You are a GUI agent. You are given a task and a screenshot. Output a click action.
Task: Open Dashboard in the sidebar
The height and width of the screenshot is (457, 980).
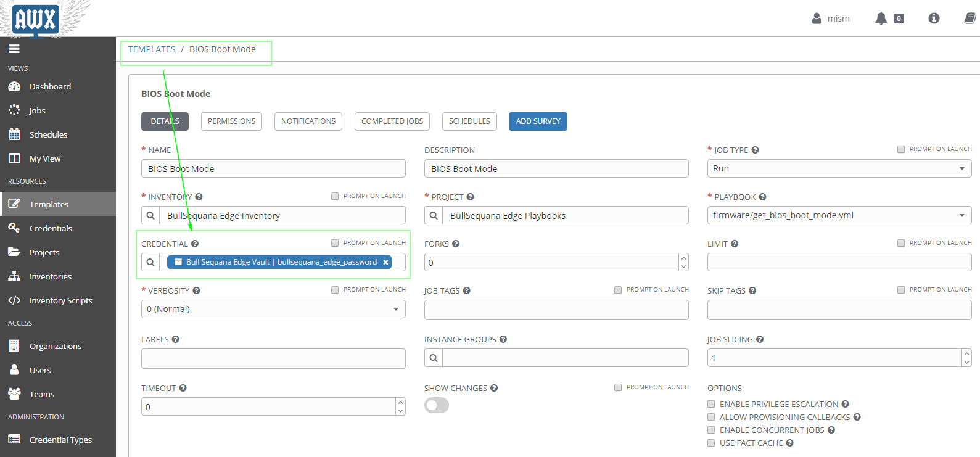58,86
